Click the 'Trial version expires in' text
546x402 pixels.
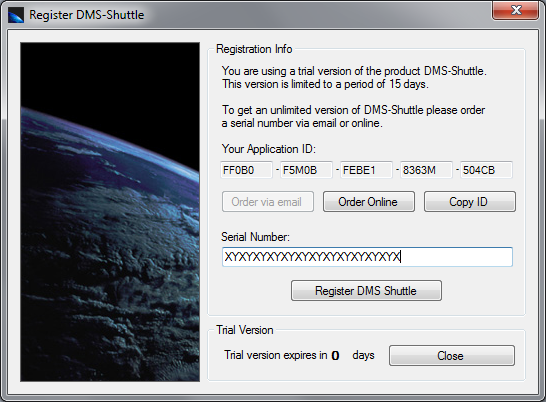coord(276,355)
